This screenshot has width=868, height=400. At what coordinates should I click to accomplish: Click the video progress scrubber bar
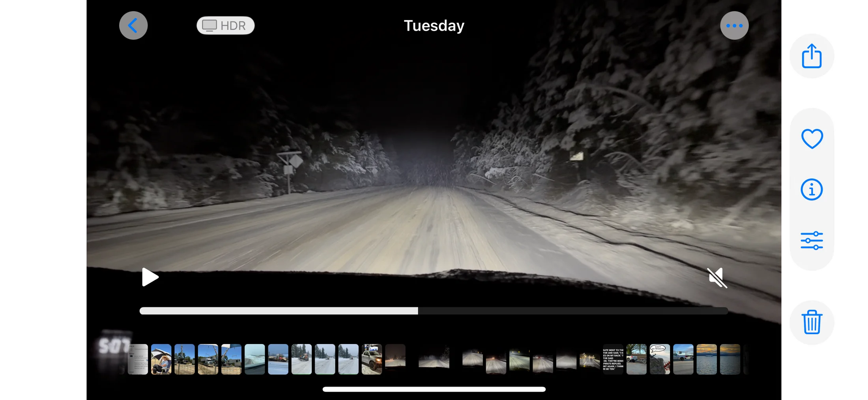[x=433, y=311]
